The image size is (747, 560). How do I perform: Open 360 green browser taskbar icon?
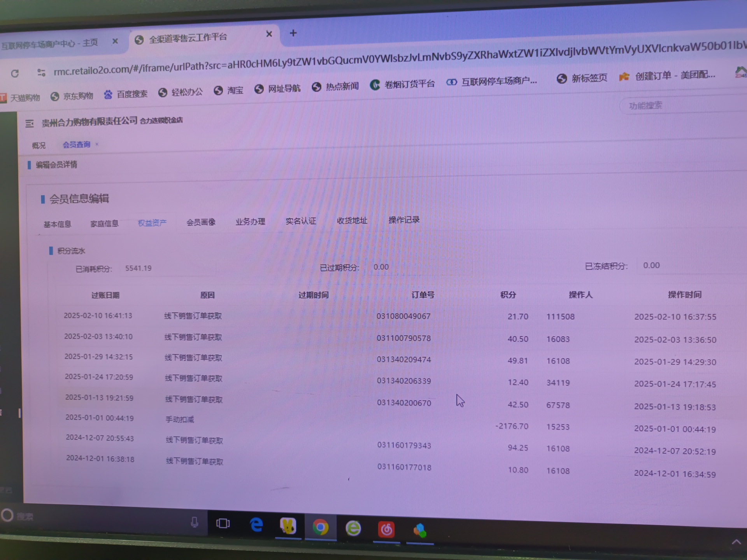[353, 528]
